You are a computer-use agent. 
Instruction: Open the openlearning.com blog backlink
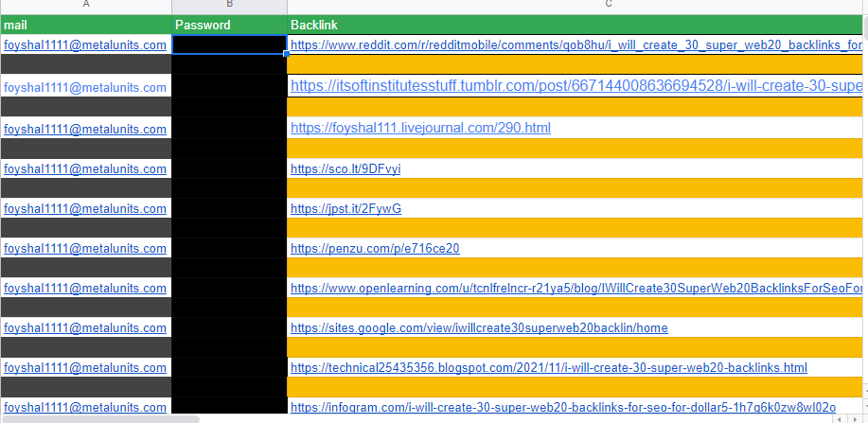pyautogui.click(x=576, y=289)
